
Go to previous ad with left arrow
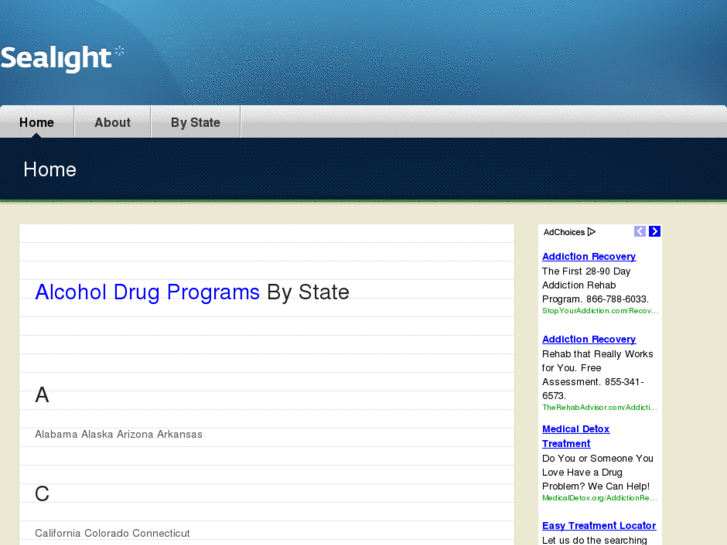640,231
